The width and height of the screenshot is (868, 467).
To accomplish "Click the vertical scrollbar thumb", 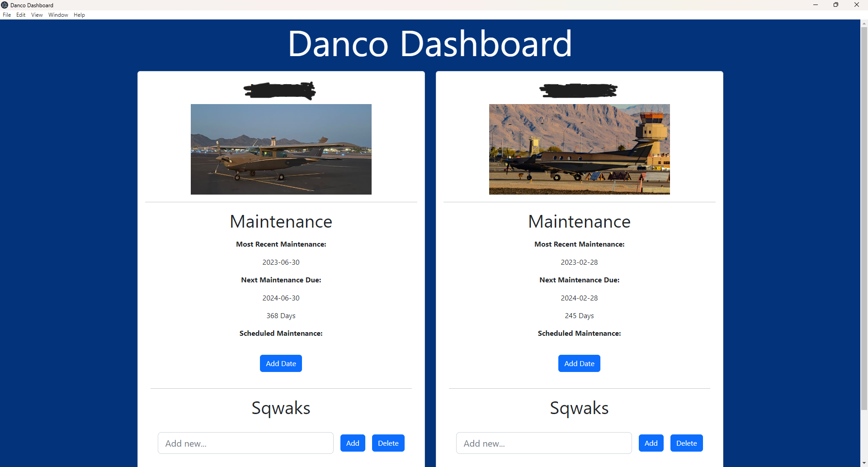I will pos(864,217).
